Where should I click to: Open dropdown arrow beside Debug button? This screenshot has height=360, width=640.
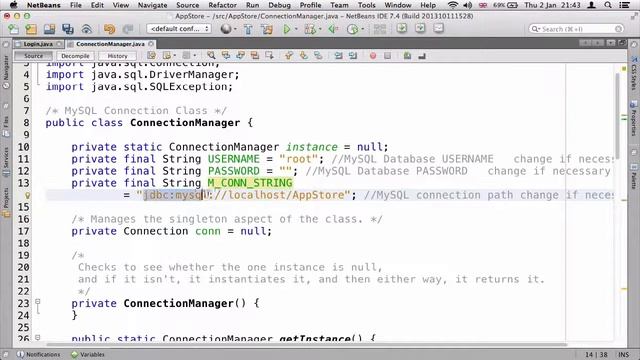[x=320, y=29]
